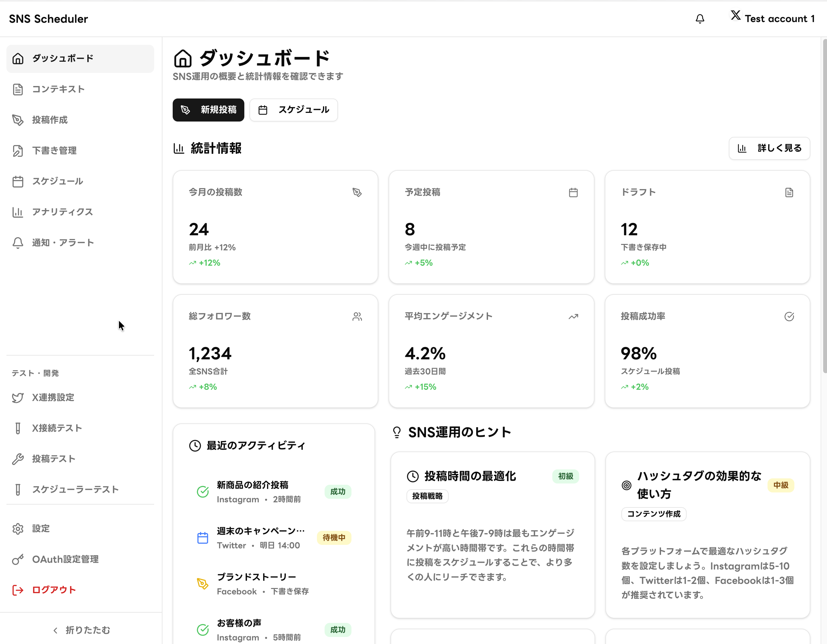Image resolution: width=827 pixels, height=644 pixels.
Task: Go to 下書き管理 in the sidebar
Action: click(54, 151)
